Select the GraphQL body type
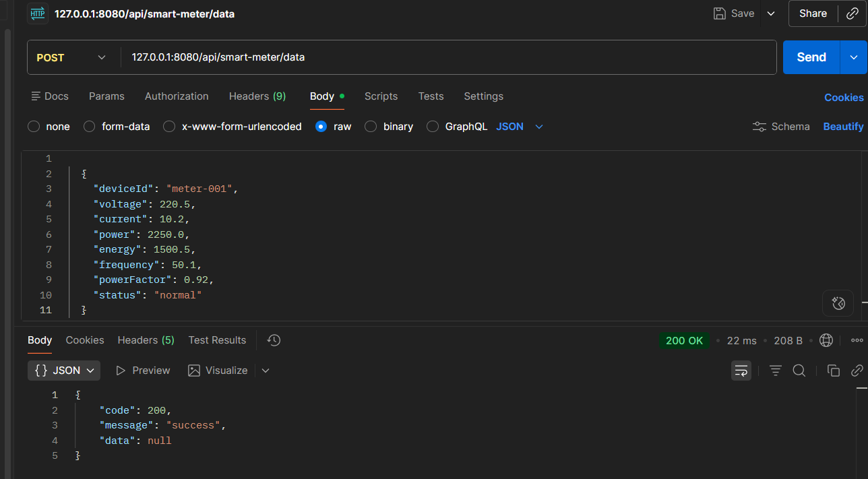Image resolution: width=868 pixels, height=479 pixels. pyautogui.click(x=433, y=127)
